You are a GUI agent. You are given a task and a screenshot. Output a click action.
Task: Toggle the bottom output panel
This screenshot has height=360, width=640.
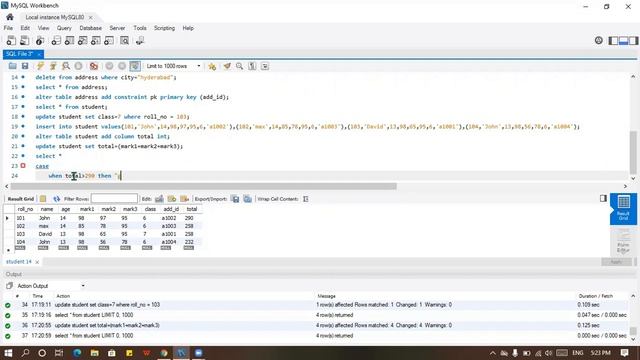(x=623, y=40)
